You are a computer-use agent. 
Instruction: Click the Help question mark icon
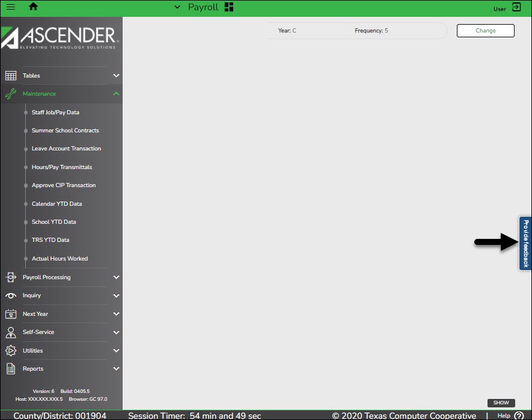coord(519,416)
